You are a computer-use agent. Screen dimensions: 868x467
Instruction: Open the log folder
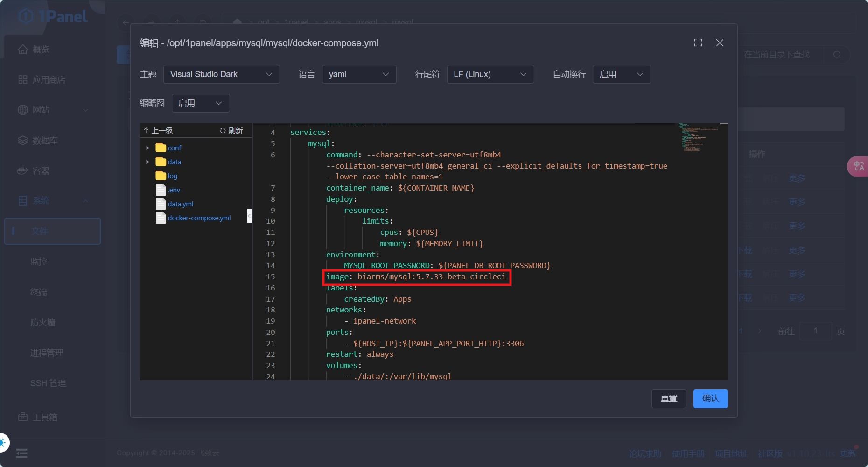click(172, 176)
